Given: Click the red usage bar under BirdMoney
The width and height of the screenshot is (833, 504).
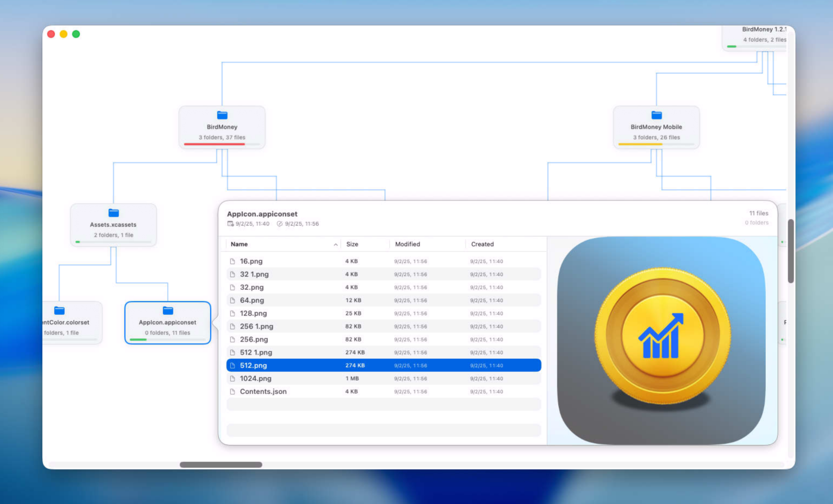Looking at the screenshot, I should (214, 144).
